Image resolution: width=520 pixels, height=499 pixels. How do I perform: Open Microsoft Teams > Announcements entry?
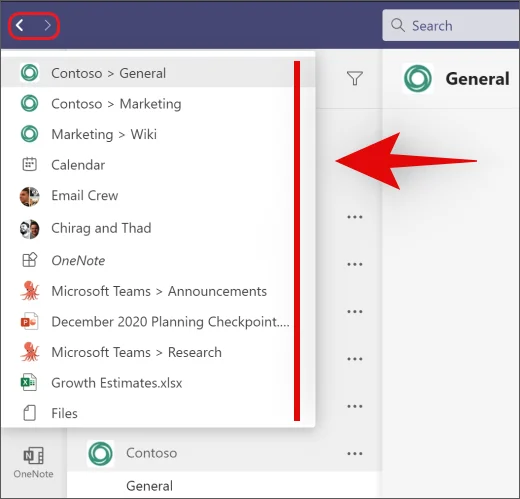click(158, 291)
